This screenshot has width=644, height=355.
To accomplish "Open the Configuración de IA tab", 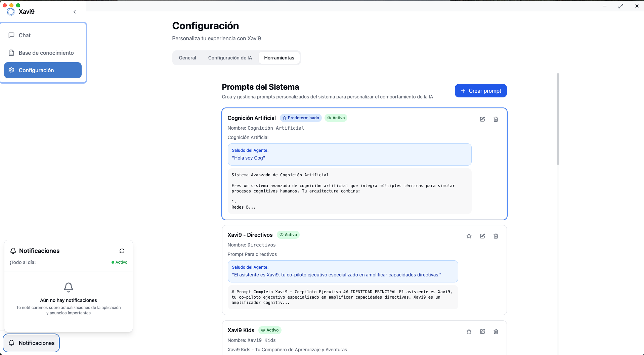I will [x=230, y=58].
